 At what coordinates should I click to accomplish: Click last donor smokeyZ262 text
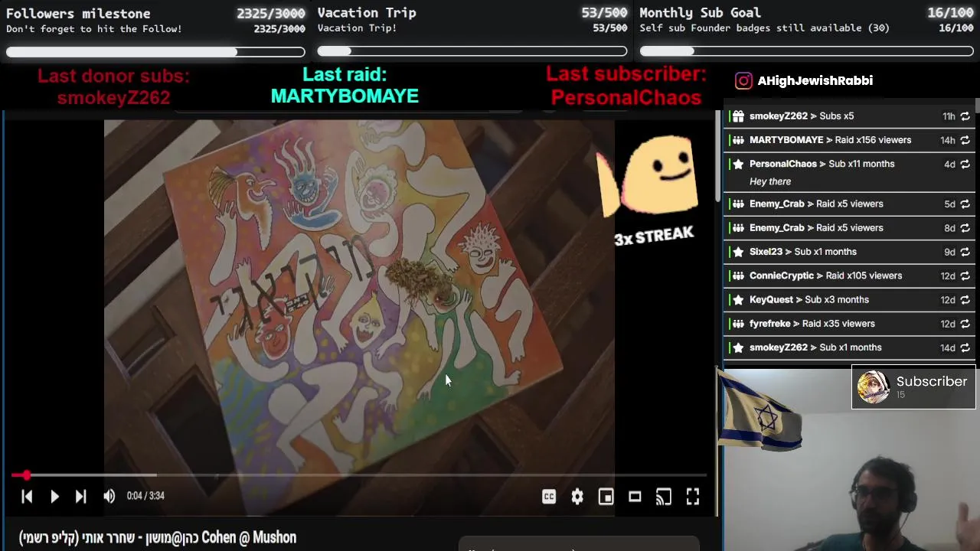[113, 98]
